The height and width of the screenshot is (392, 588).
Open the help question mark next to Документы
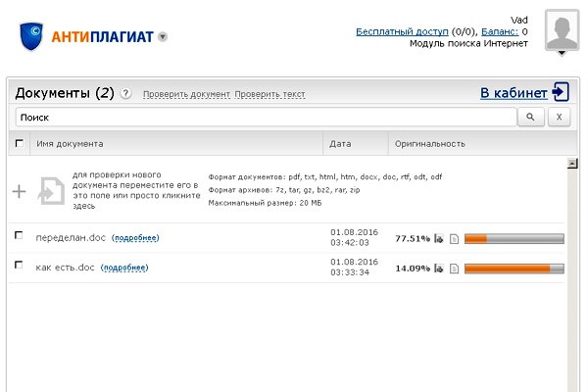[125, 94]
